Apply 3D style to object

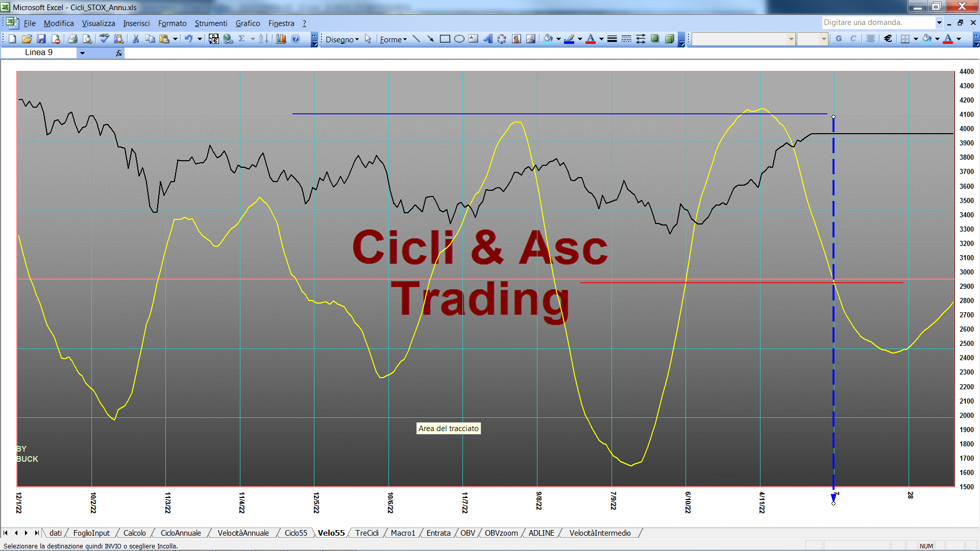[x=669, y=39]
